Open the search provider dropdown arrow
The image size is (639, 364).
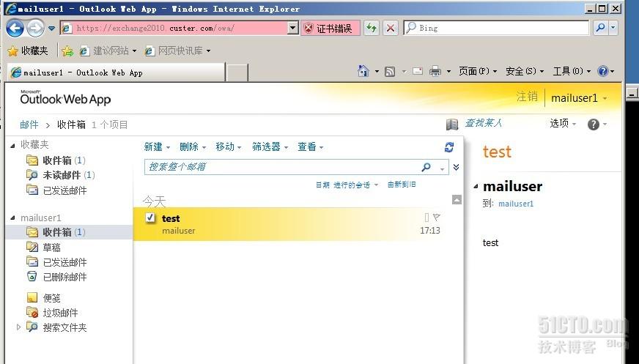click(x=613, y=28)
